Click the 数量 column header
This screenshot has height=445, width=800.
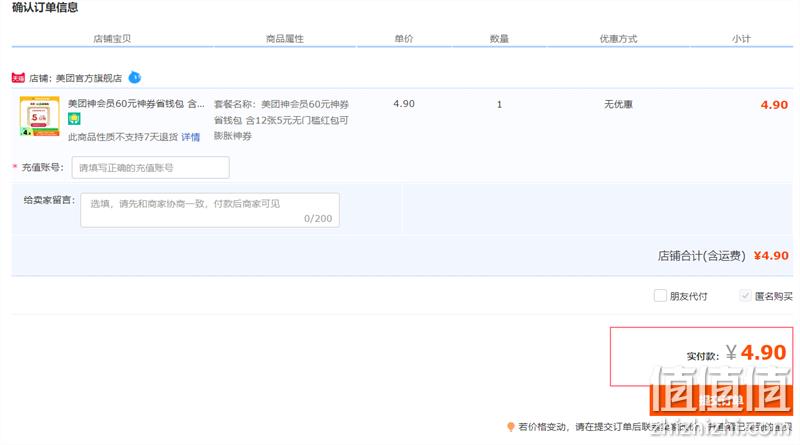[x=499, y=39]
